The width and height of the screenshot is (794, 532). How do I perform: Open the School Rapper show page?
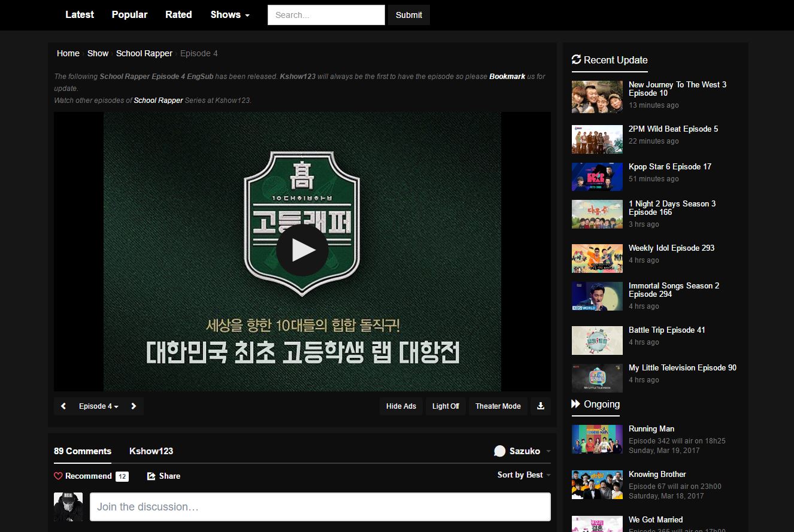click(x=144, y=53)
